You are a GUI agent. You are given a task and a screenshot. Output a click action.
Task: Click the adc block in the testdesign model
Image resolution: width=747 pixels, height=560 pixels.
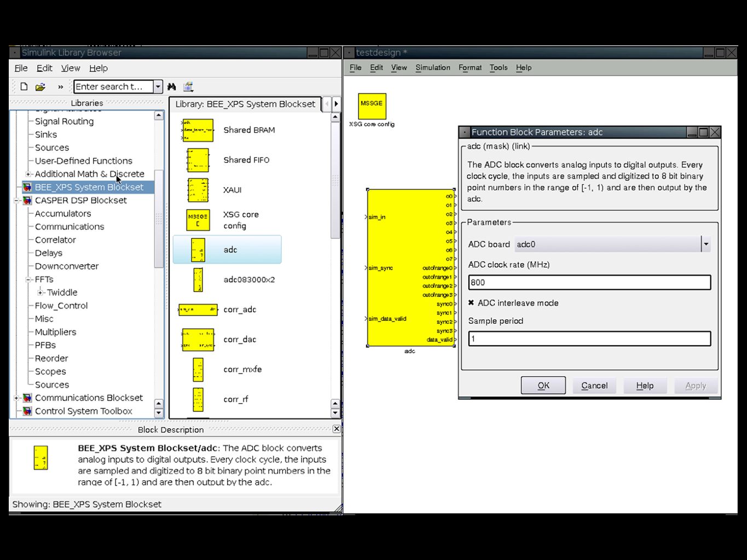(x=410, y=267)
